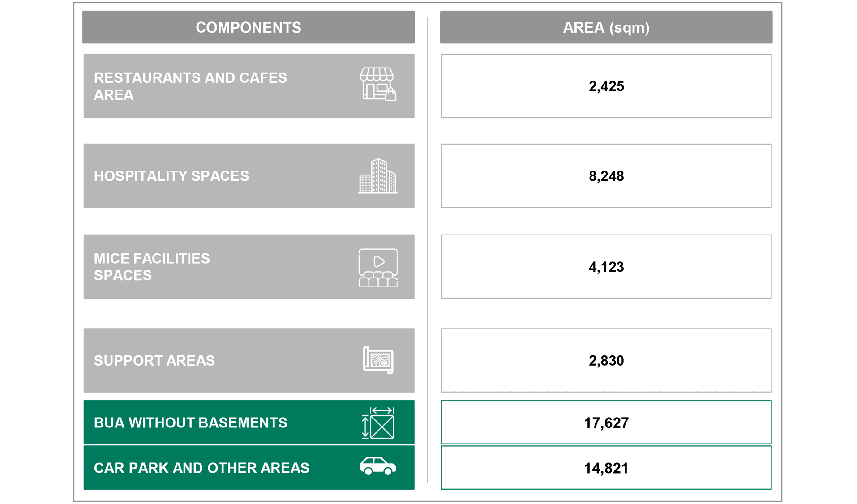Select the 2,425 area value box
The width and height of the screenshot is (857, 504).
coord(606,86)
